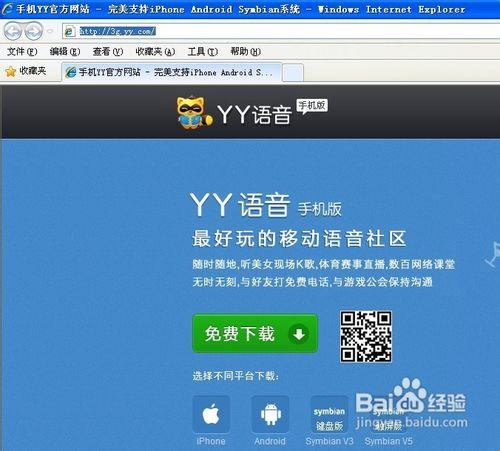
Task: Open the 文件(F) menu
Action: tap(22, 52)
